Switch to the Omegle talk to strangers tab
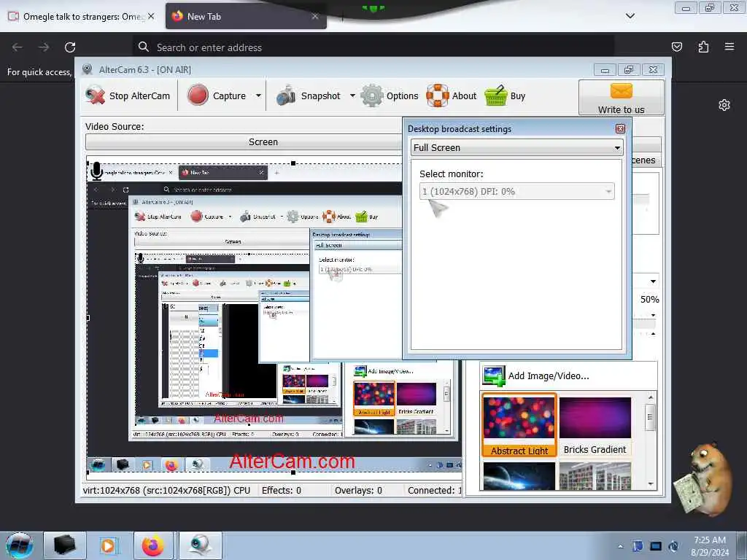Viewport: 747px width, 560px height. [81, 17]
